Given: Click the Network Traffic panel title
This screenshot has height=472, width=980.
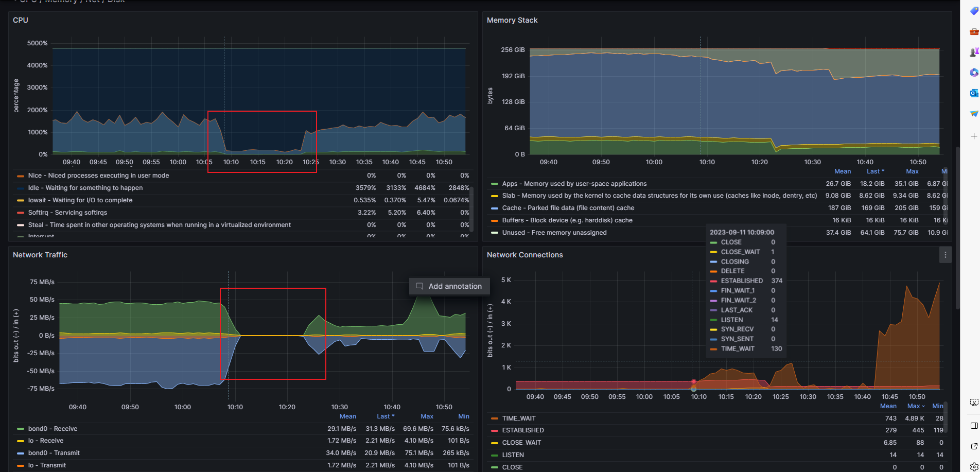Looking at the screenshot, I should pos(40,255).
